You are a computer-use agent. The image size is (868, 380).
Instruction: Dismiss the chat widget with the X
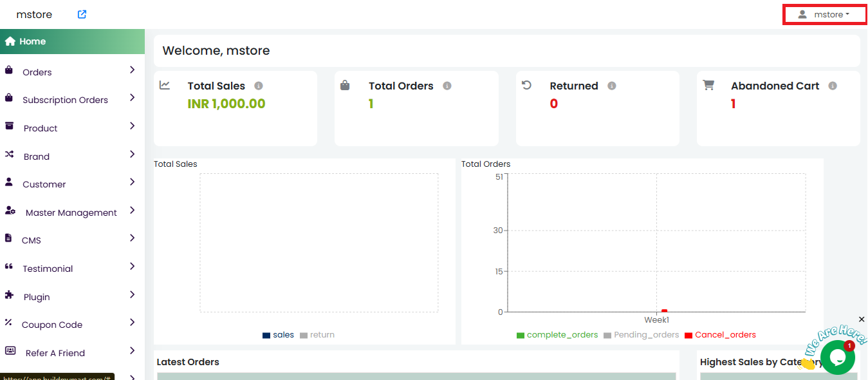tap(862, 319)
